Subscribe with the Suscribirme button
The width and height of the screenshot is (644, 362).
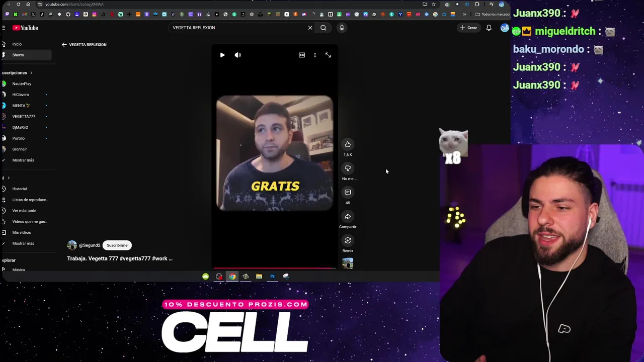click(x=117, y=245)
